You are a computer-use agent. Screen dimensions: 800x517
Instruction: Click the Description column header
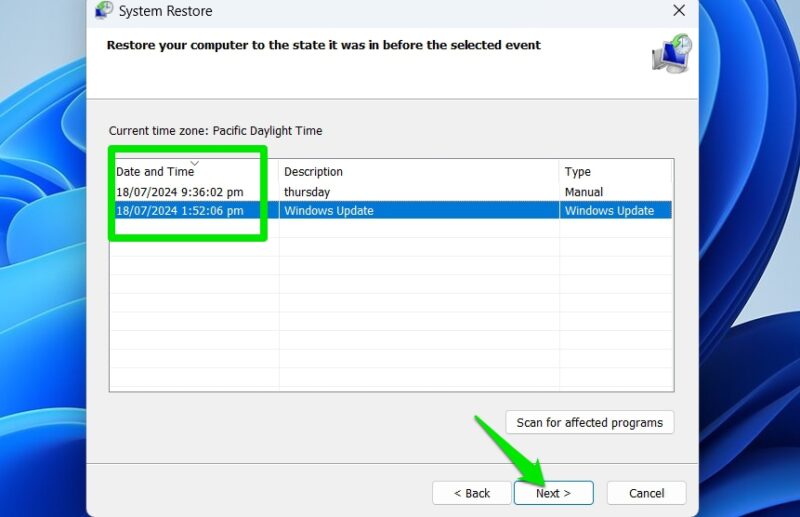(x=419, y=171)
